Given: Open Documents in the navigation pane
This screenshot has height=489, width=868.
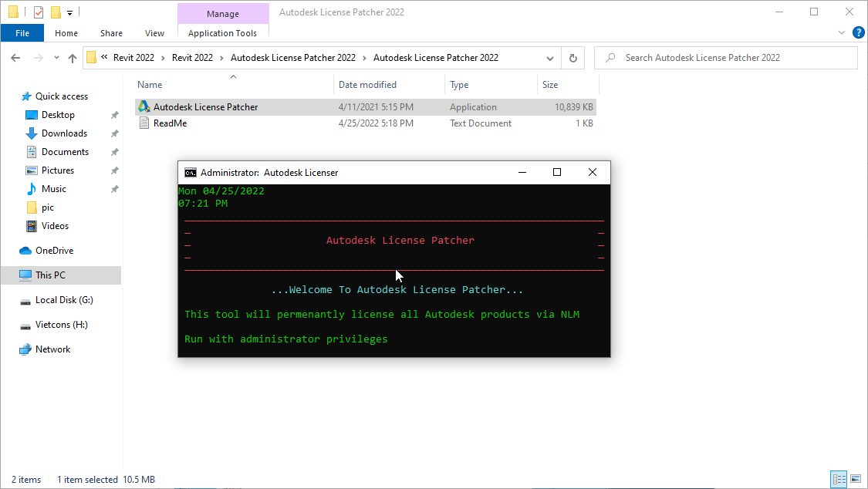Looking at the screenshot, I should [65, 152].
